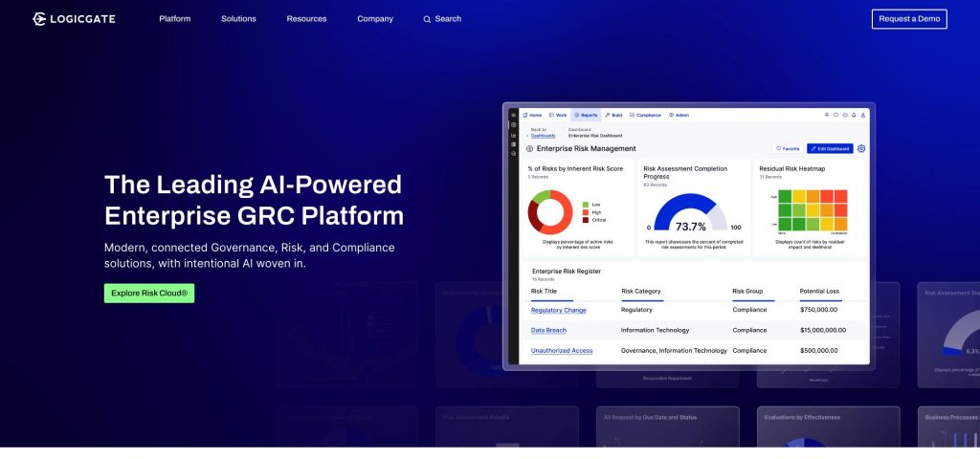980x459 pixels.
Task: Click the Data Breach risk link
Action: pyautogui.click(x=548, y=330)
